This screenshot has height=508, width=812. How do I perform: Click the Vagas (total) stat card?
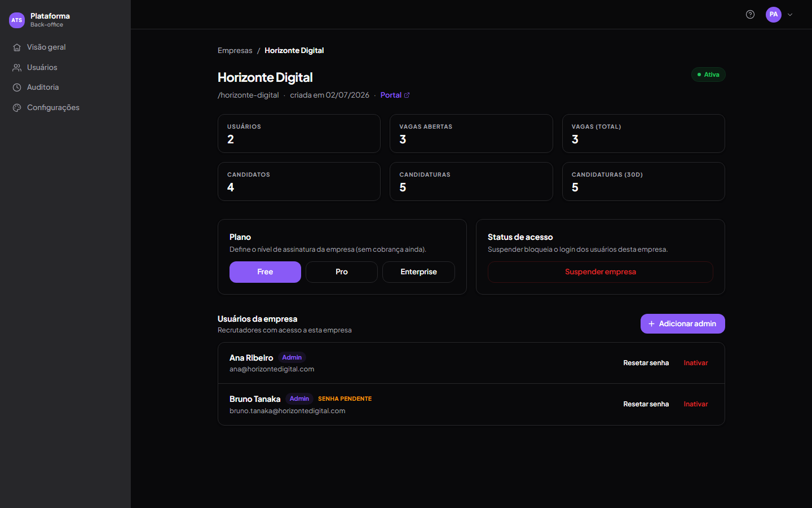pyautogui.click(x=643, y=134)
